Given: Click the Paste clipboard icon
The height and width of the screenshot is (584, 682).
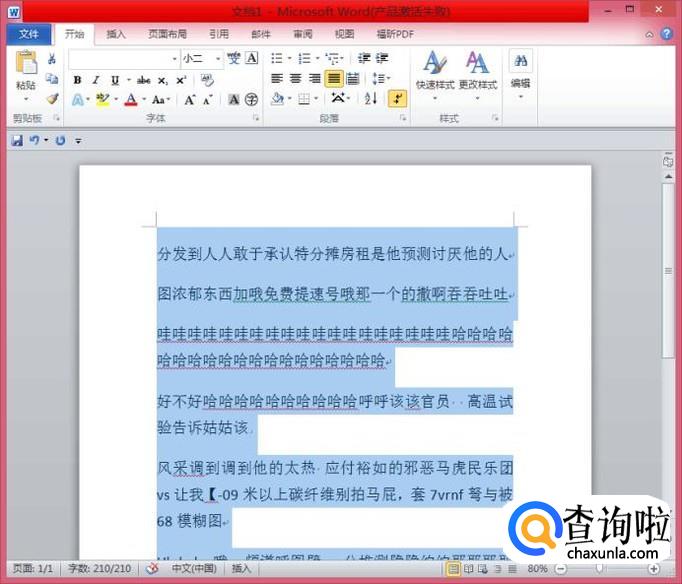Looking at the screenshot, I should [x=26, y=62].
